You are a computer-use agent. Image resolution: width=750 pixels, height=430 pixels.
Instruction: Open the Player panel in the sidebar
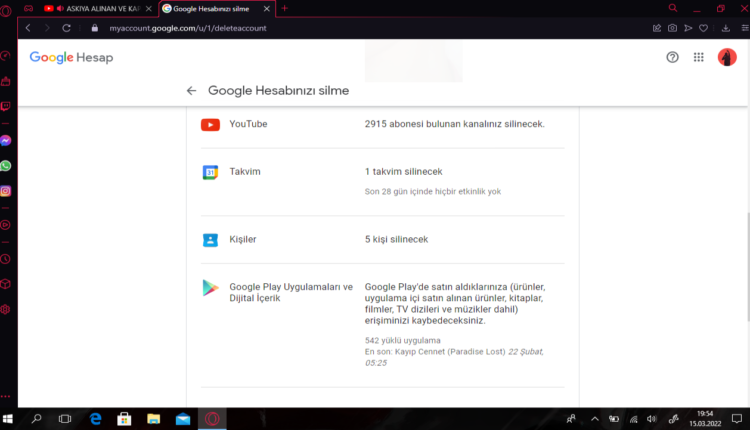coord(6,225)
